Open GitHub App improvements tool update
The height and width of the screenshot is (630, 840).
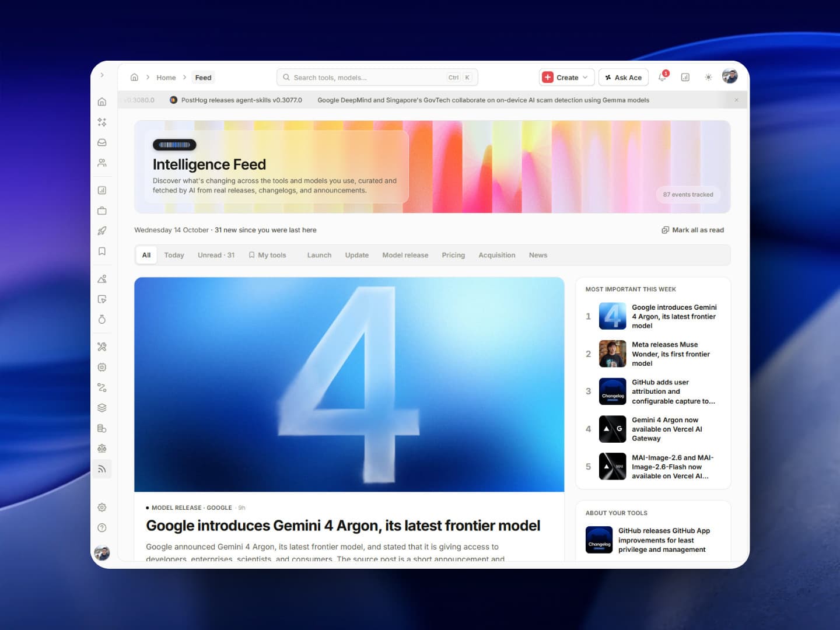coord(653,540)
